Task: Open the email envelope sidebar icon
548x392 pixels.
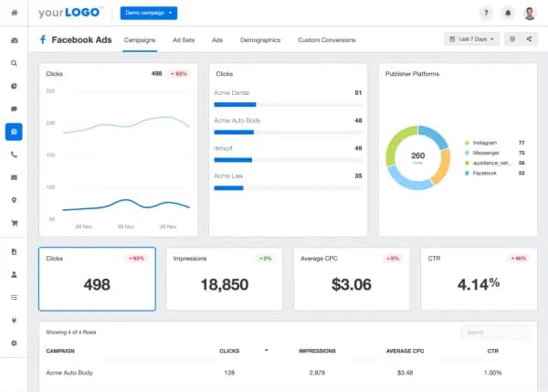Action: tap(14, 177)
